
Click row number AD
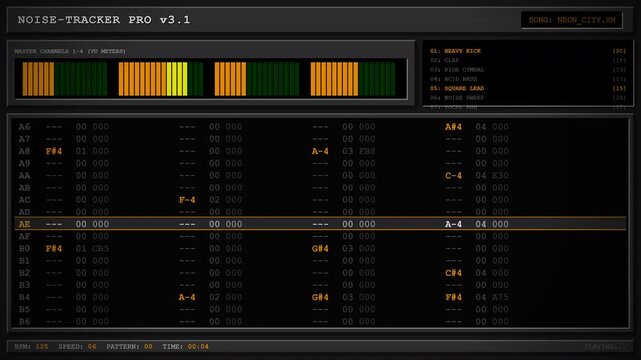coord(25,212)
